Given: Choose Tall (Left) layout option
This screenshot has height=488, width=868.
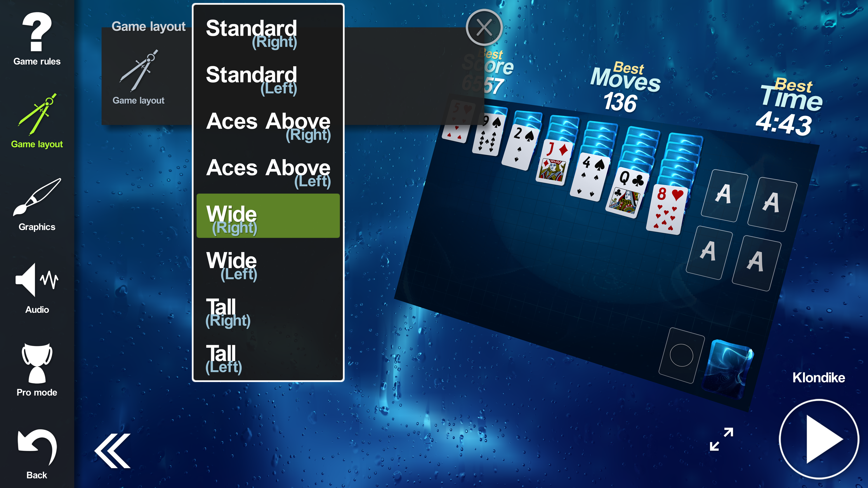Looking at the screenshot, I should [268, 358].
